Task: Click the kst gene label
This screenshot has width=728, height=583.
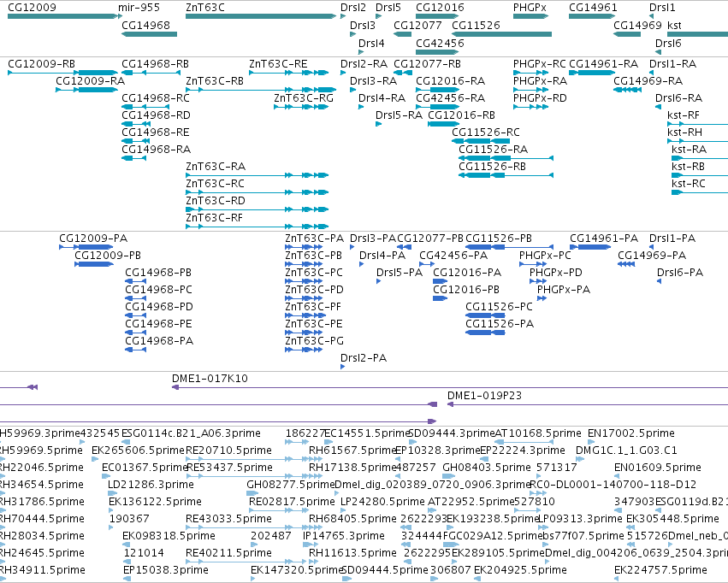Action: [674, 25]
